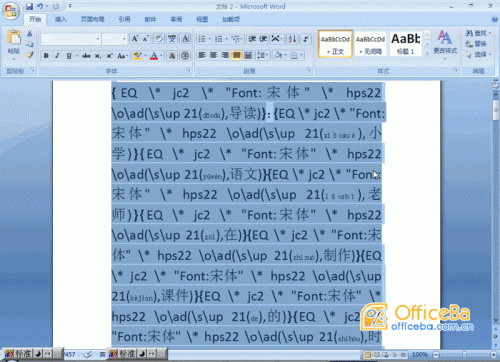The height and width of the screenshot is (362, 500).
Task: Click the Format Painter brush icon
Action: point(30,55)
